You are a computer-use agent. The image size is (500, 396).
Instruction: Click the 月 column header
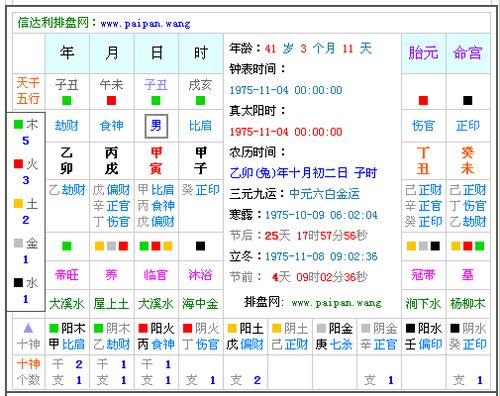click(x=112, y=53)
